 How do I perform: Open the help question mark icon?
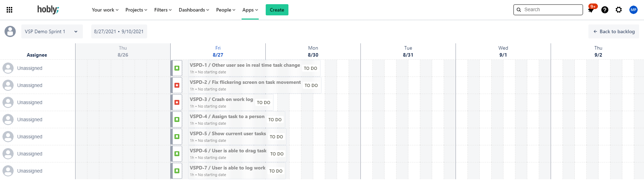point(605,10)
